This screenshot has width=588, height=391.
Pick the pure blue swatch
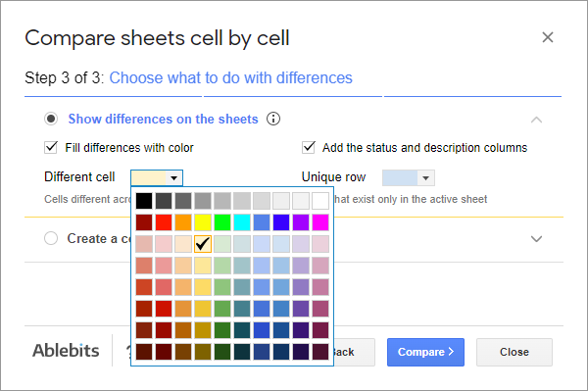coord(281,222)
